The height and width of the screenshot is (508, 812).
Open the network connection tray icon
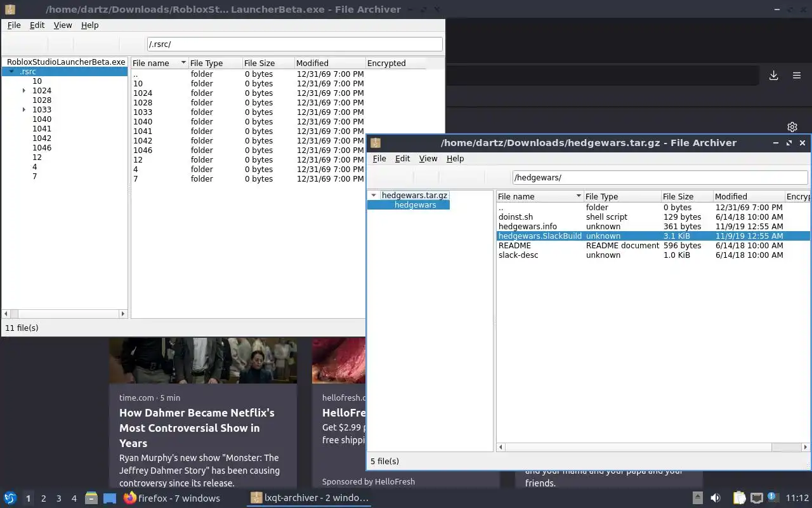point(756,498)
